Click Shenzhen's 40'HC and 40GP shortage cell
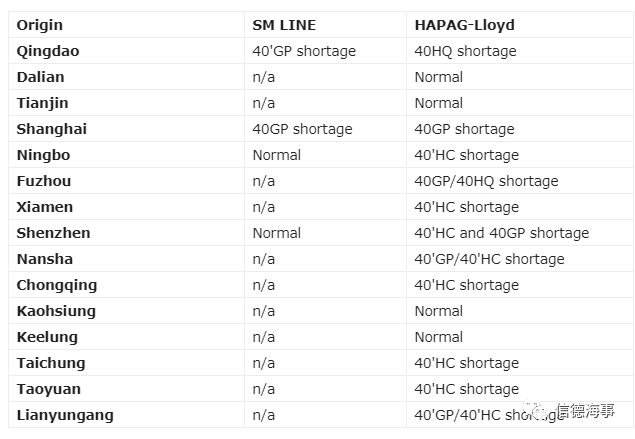This screenshot has height=439, width=635. tap(520, 233)
